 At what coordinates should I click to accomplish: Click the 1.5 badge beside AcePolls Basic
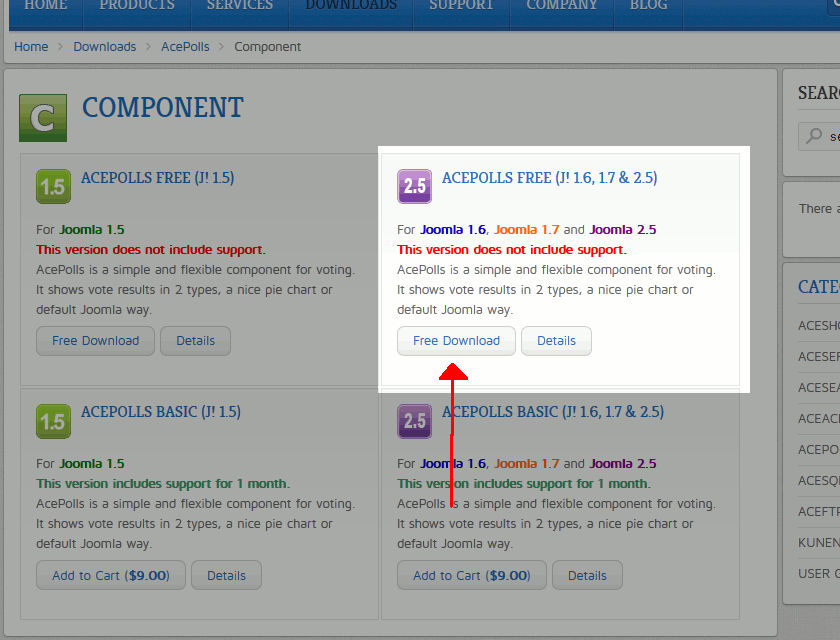coord(54,421)
